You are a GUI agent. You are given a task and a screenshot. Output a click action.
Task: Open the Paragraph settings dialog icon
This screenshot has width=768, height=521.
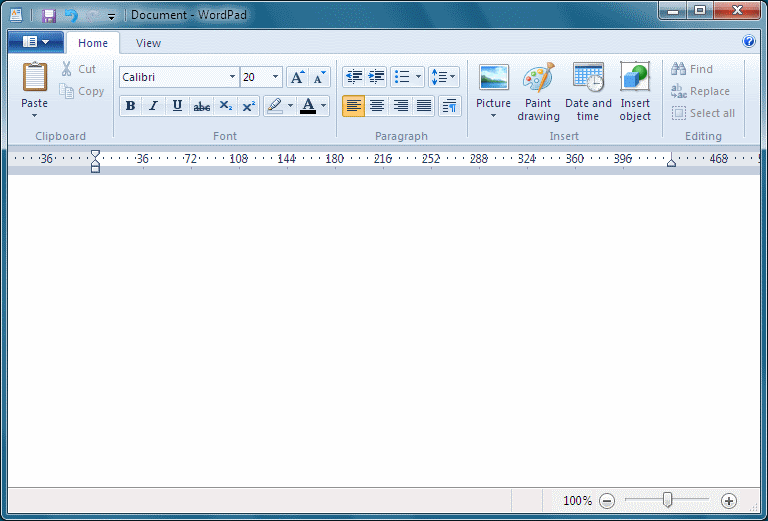tap(449, 106)
